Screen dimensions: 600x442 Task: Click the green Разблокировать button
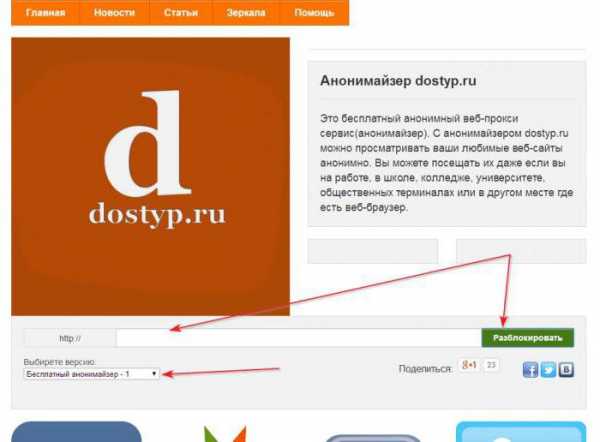528,338
